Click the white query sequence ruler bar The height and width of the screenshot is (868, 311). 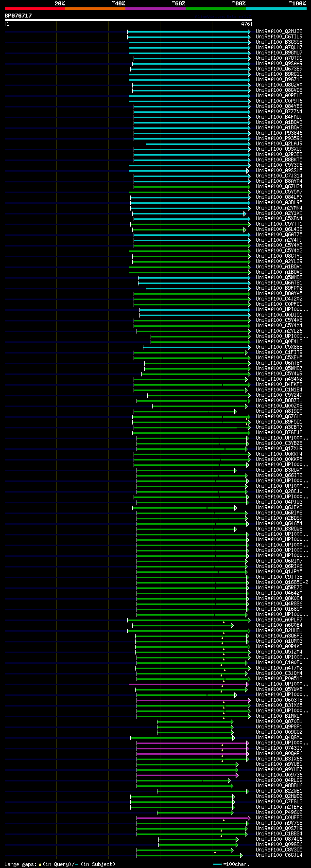[x=128, y=20]
